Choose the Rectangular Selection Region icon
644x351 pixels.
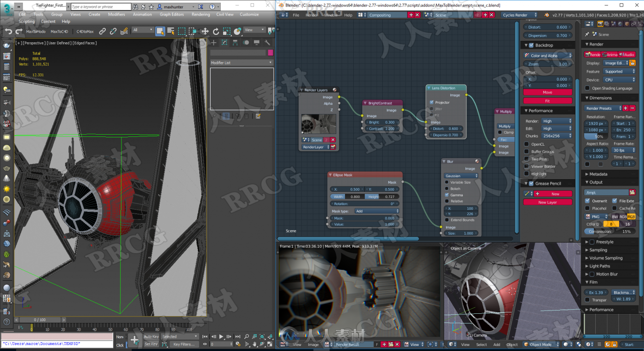(182, 31)
